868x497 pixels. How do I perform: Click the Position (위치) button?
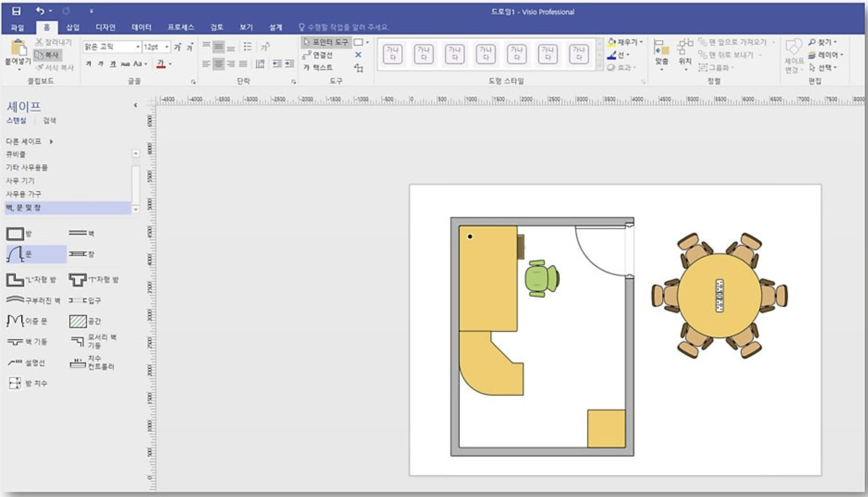[685, 55]
